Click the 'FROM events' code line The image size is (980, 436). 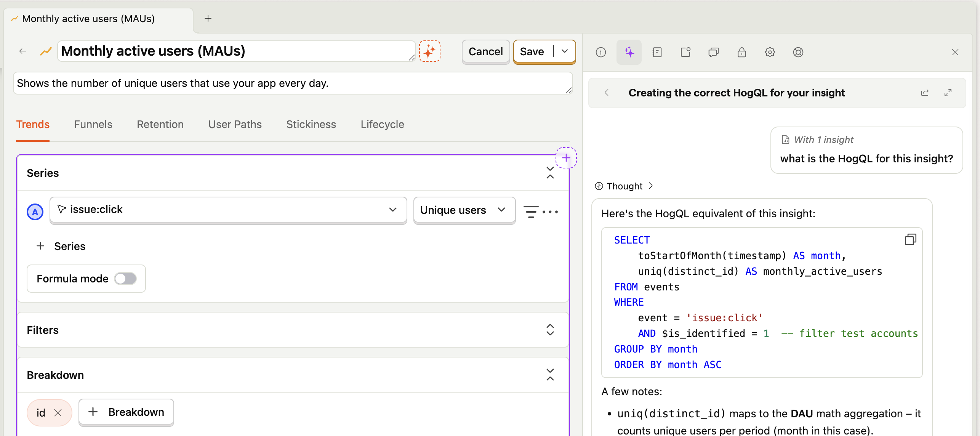pos(647,287)
